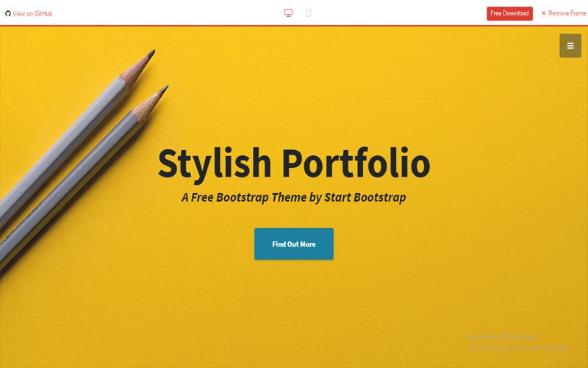Click the GitHub octocat icon
588x368 pixels.
pos(8,13)
